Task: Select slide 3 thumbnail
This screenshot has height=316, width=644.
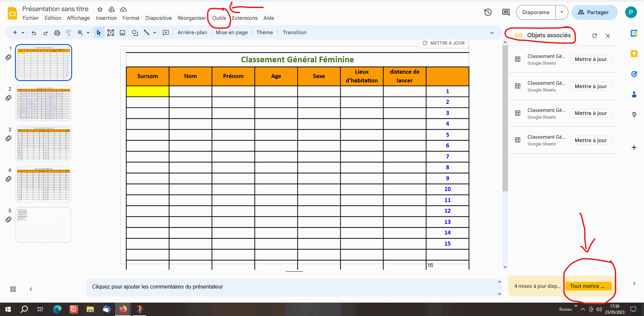Action: click(x=44, y=144)
